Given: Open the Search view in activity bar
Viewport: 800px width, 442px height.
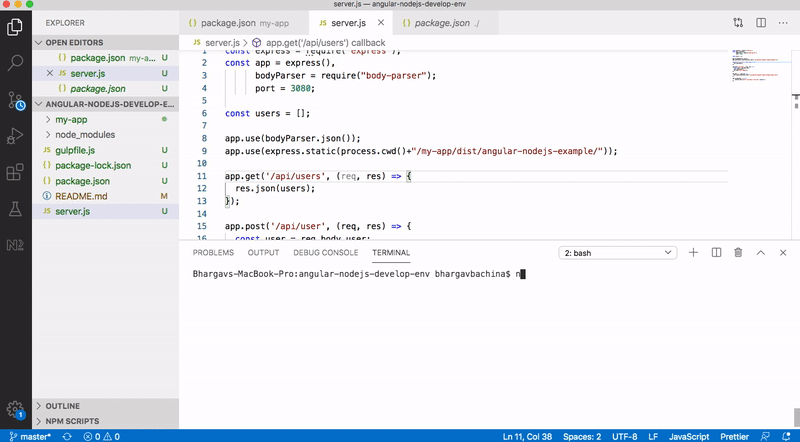Looking at the screenshot, I should [x=15, y=63].
